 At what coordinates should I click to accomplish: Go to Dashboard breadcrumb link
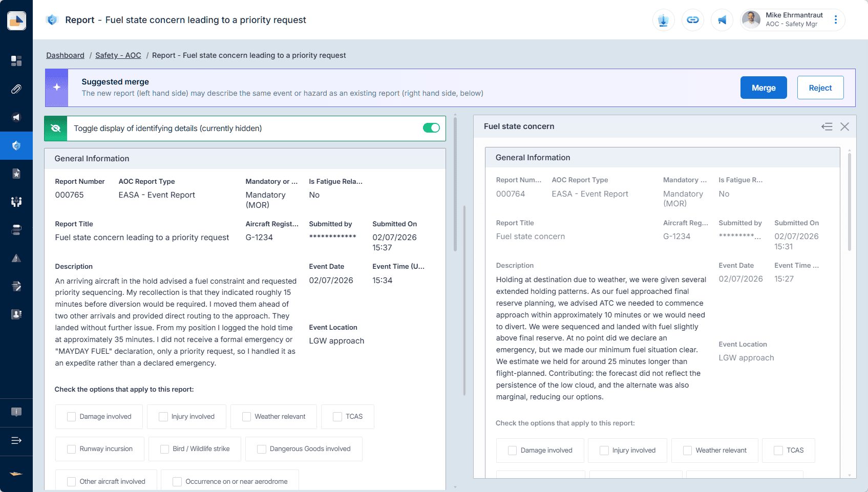(65, 55)
